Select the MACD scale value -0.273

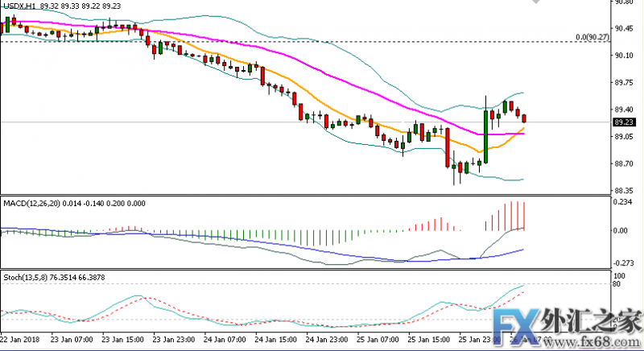coord(622,262)
